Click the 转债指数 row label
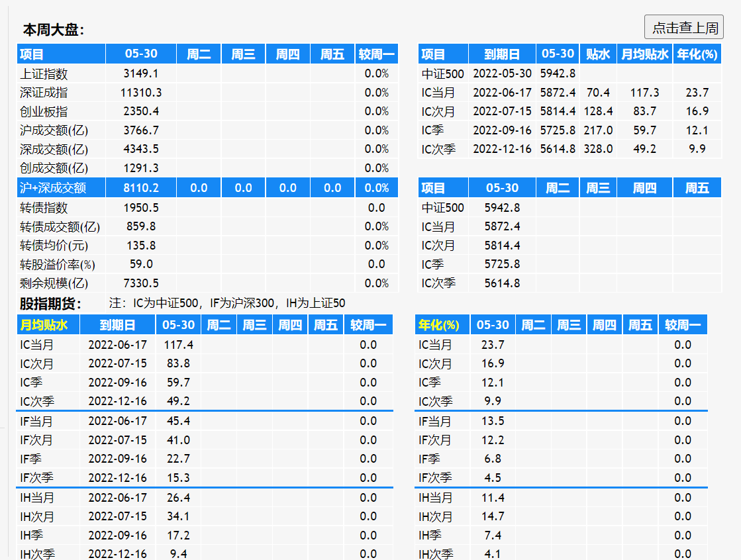This screenshot has height=560, width=741. click(x=44, y=208)
